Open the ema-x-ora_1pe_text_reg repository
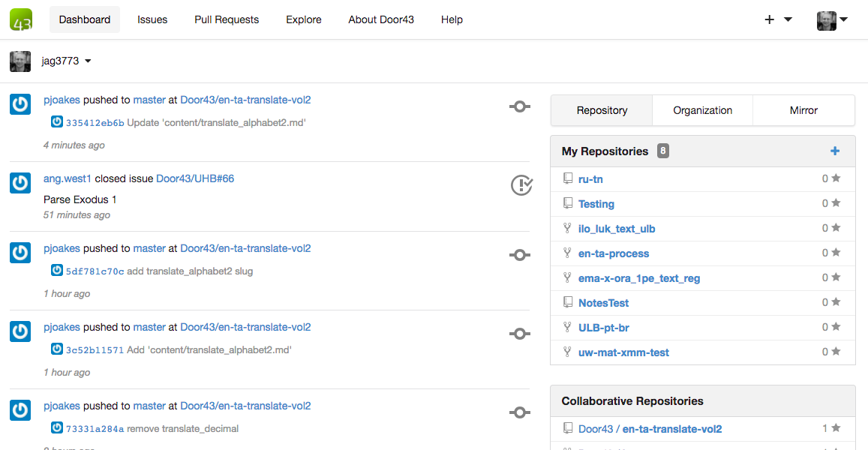868x450 pixels. [639, 278]
